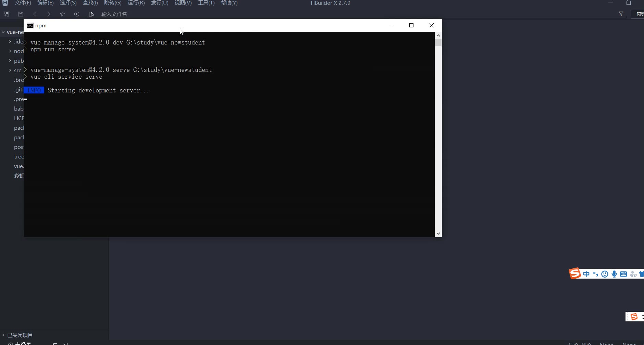The width and height of the screenshot is (644, 345).
Task: Click the filter funnel icon
Action: pyautogui.click(x=621, y=14)
